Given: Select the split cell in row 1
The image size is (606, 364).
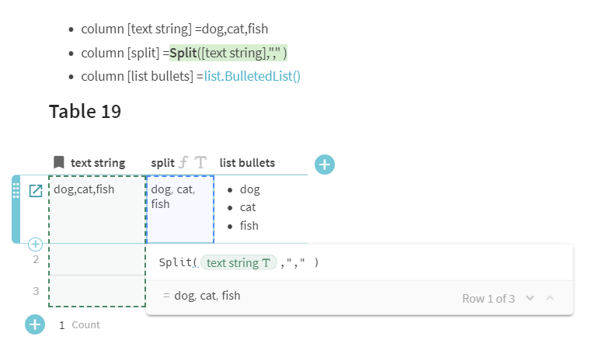Looking at the screenshot, I should [x=179, y=210].
